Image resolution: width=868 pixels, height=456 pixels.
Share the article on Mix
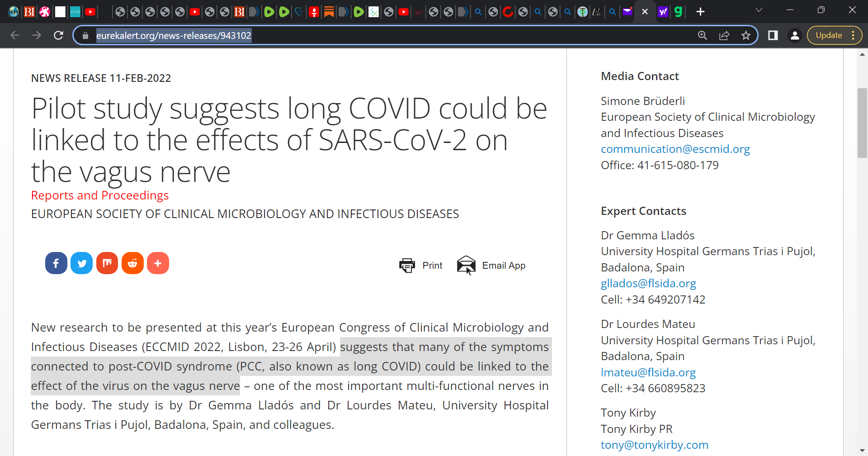click(107, 263)
